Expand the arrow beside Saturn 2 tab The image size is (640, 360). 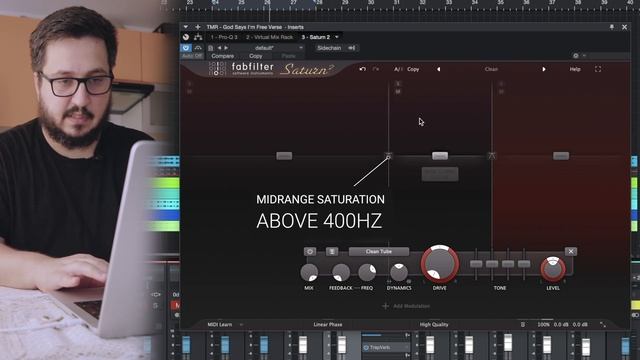click(x=337, y=37)
